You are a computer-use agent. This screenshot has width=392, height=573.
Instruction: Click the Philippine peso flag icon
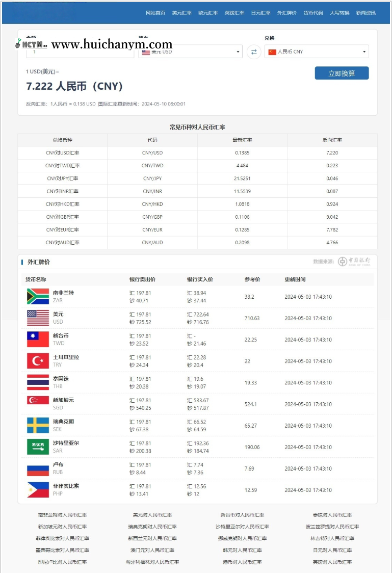pos(38,490)
